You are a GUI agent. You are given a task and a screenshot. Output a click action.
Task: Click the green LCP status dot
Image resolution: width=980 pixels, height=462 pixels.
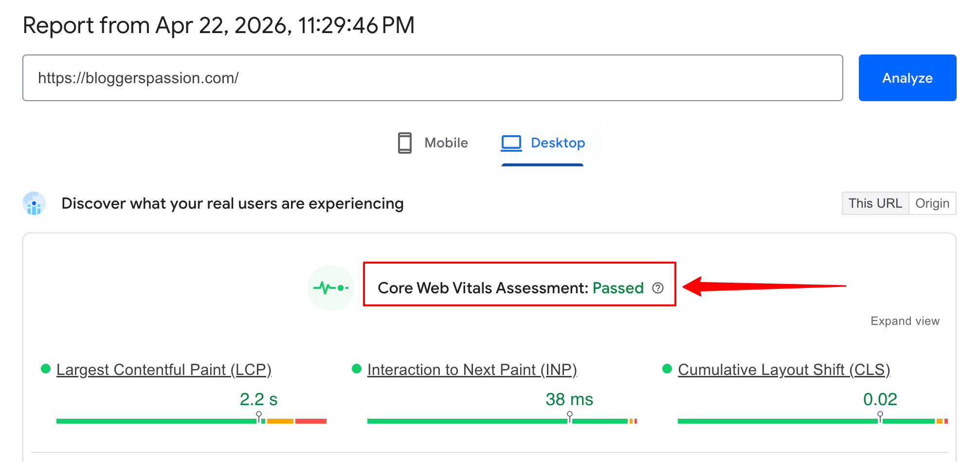(x=46, y=368)
